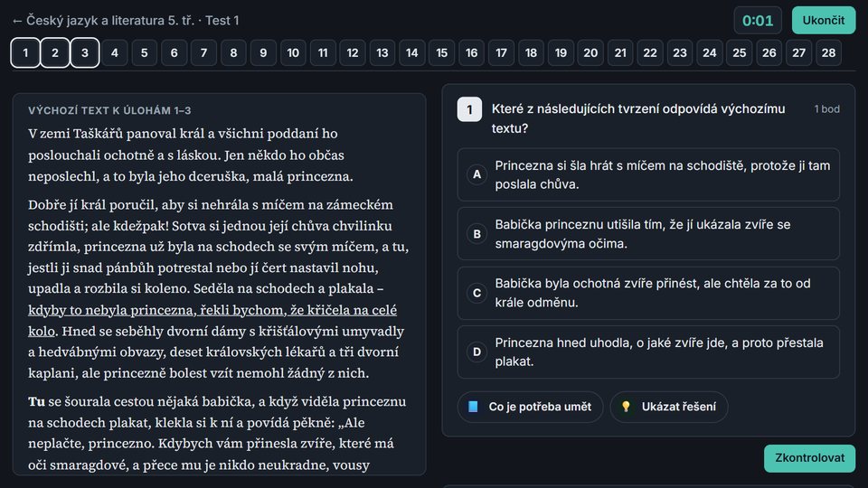Image resolution: width=868 pixels, height=488 pixels.
Task: Select question 12 in navigator
Action: 353,53
